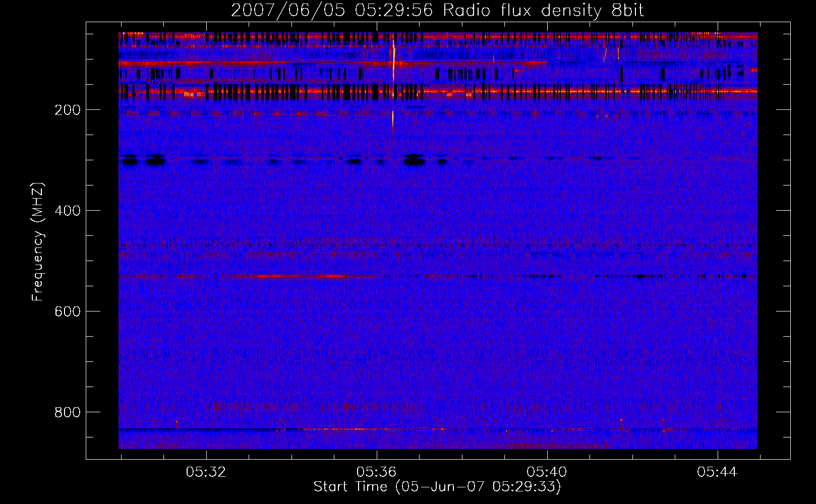Select the 600 frequency tick label
Screen dimensions: 816x504
[x=68, y=311]
